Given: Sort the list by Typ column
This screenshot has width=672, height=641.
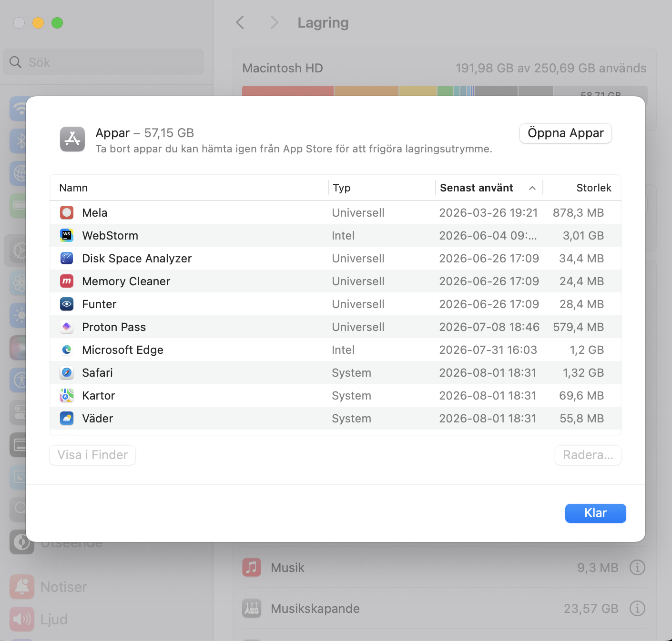Looking at the screenshot, I should 382,188.
